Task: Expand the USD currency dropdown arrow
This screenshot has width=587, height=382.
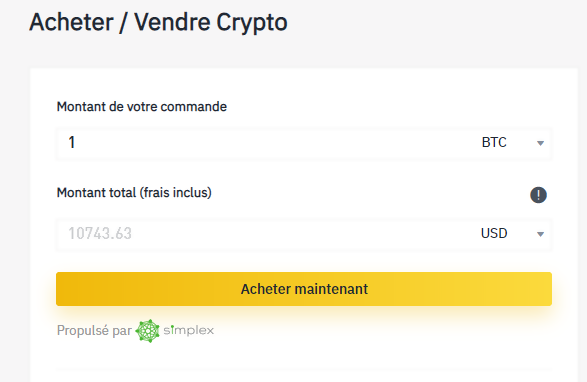Action: coord(540,234)
